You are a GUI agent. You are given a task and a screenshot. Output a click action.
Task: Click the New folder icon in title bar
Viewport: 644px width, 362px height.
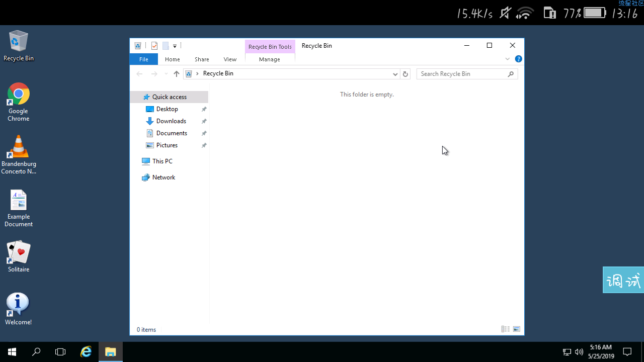[x=166, y=46]
